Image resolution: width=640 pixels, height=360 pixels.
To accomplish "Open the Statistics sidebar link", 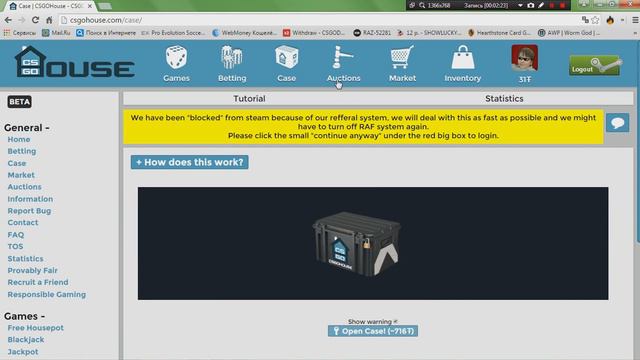I will [25, 259].
